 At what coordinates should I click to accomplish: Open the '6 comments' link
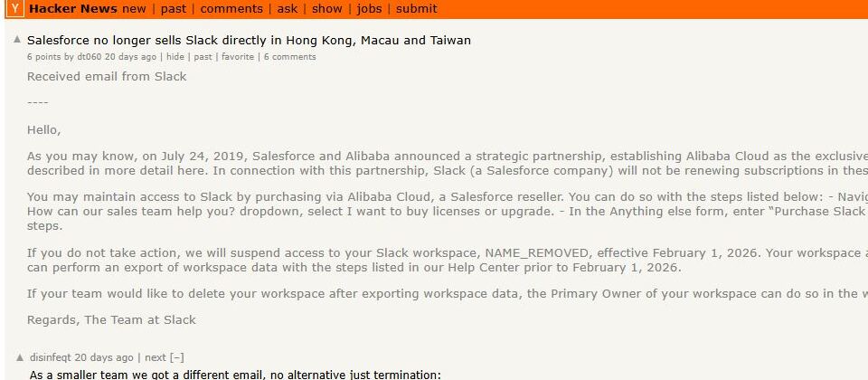coord(290,57)
